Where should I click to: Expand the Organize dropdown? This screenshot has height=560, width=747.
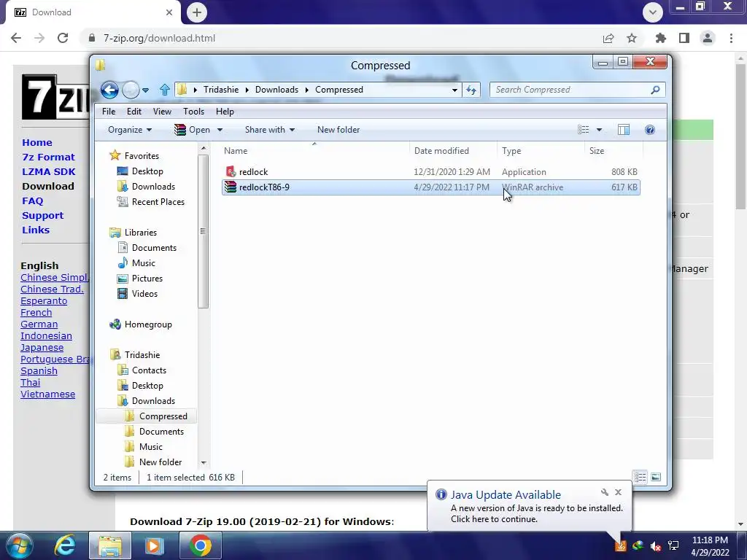click(x=130, y=130)
